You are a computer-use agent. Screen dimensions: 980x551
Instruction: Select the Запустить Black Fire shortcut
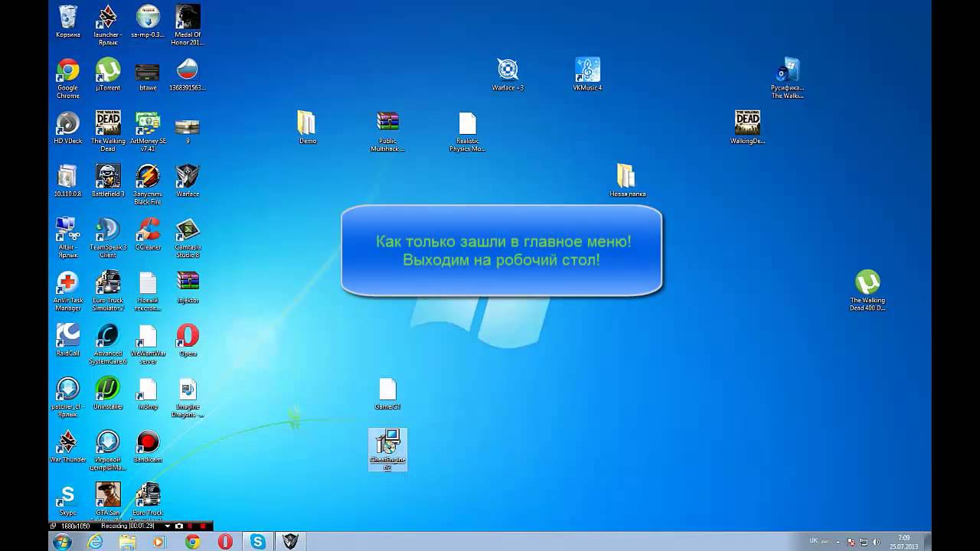(148, 184)
